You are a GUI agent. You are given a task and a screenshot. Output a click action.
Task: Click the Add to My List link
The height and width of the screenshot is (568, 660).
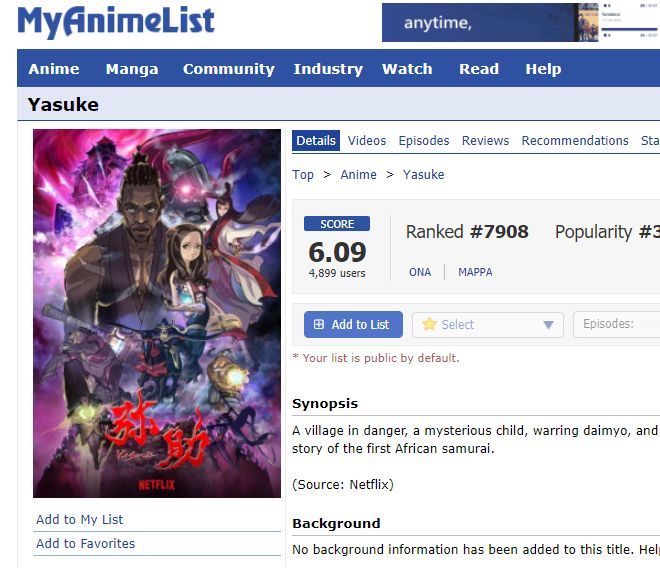coord(80,520)
